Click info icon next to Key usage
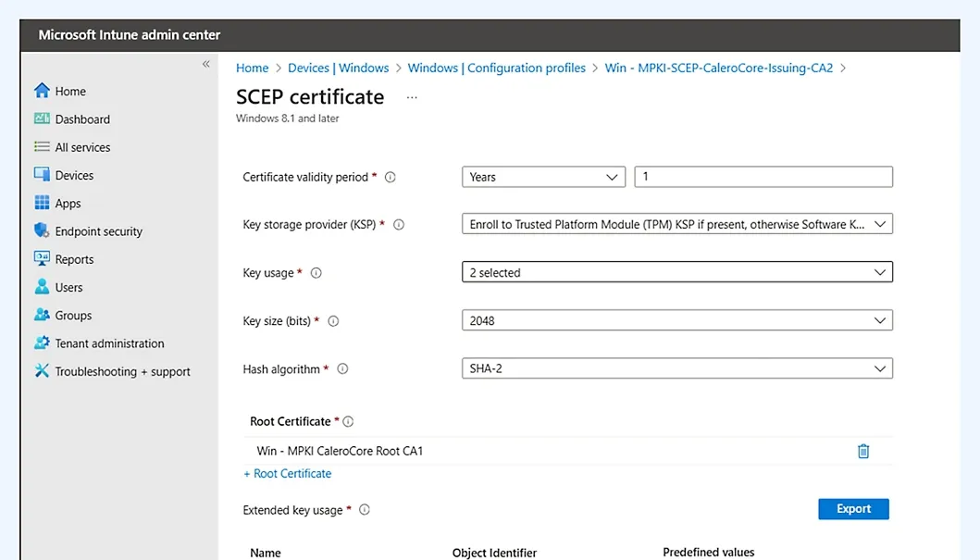Image resolution: width=980 pixels, height=560 pixels. (x=316, y=273)
